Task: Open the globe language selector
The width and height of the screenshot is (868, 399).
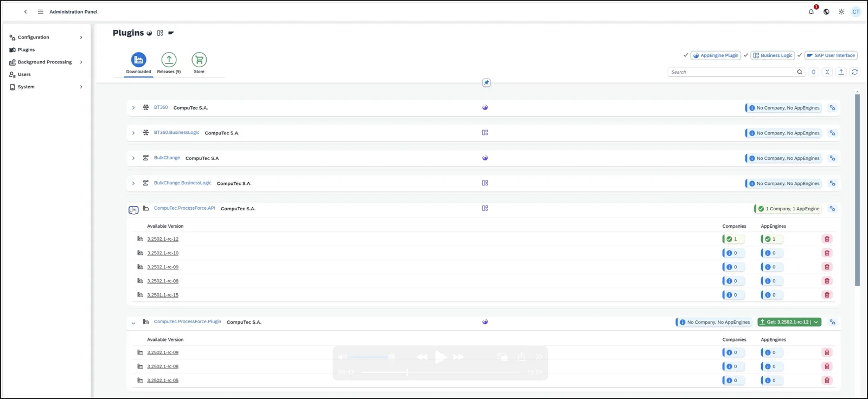Action: tap(826, 11)
